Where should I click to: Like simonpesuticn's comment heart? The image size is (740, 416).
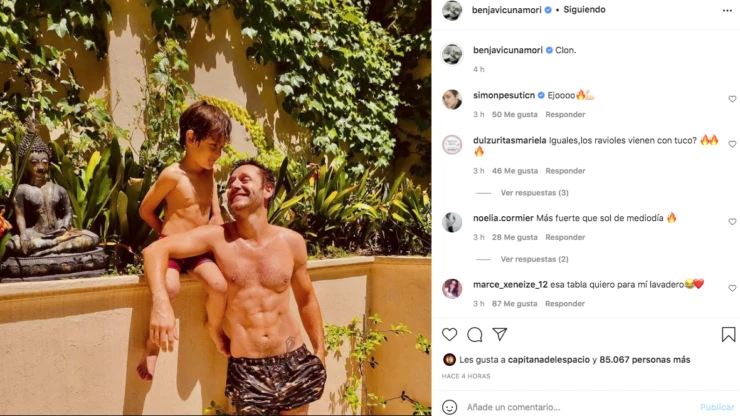[732, 99]
